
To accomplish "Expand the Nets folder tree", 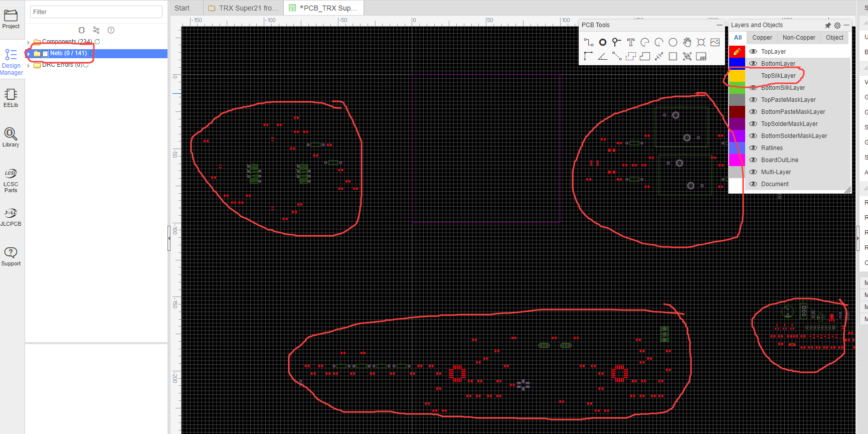I will (29, 54).
